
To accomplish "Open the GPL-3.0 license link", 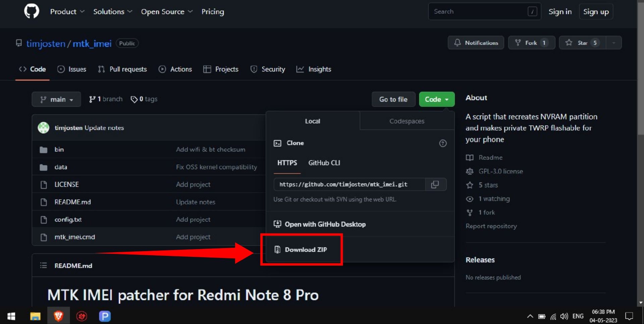I will coord(494,172).
